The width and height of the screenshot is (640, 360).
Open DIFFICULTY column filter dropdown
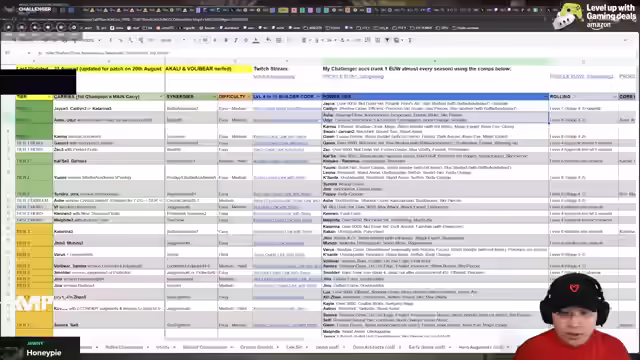click(249, 97)
